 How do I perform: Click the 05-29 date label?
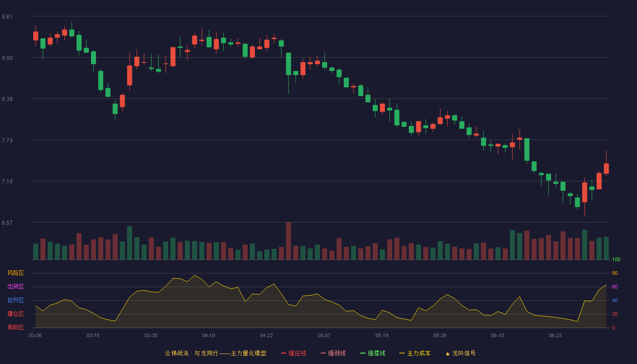coord(440,335)
